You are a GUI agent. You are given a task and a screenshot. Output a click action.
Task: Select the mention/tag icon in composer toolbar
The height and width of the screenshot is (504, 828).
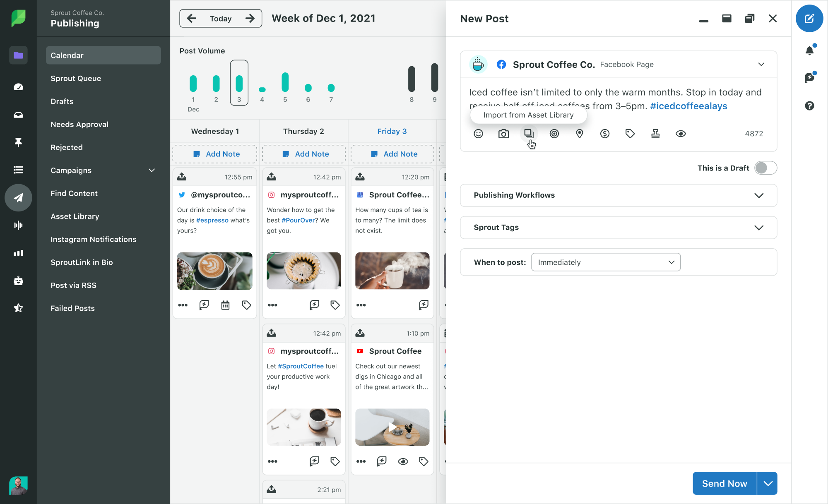point(554,133)
